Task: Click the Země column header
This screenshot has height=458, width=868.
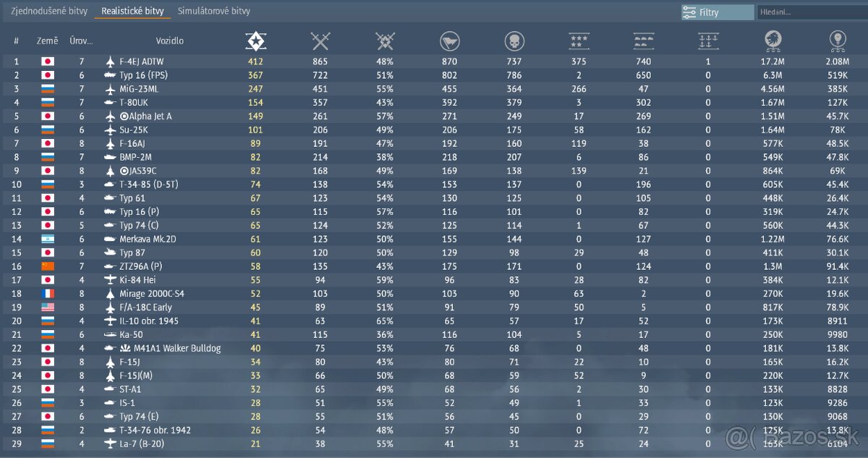Action: [47, 41]
